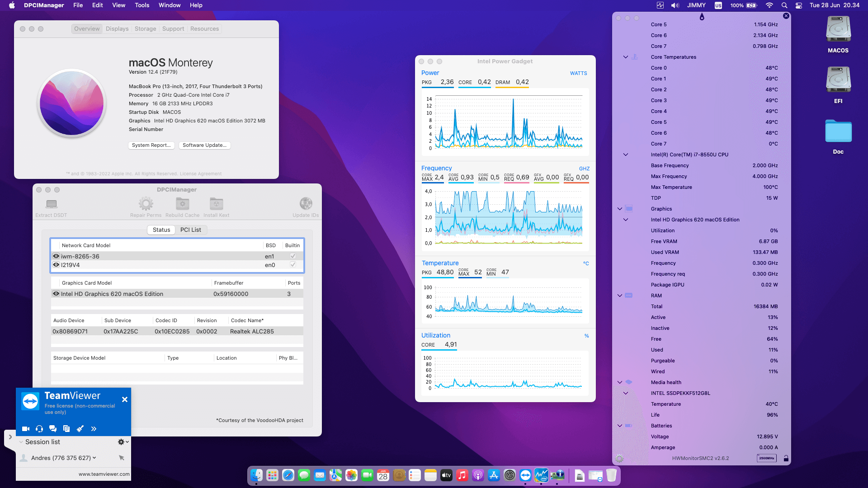
Task: Open License Agreement link
Action: tap(201, 174)
